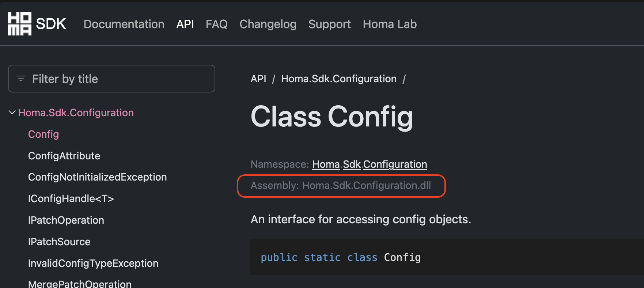Select IPatchOperation in the sidebar

(x=66, y=220)
